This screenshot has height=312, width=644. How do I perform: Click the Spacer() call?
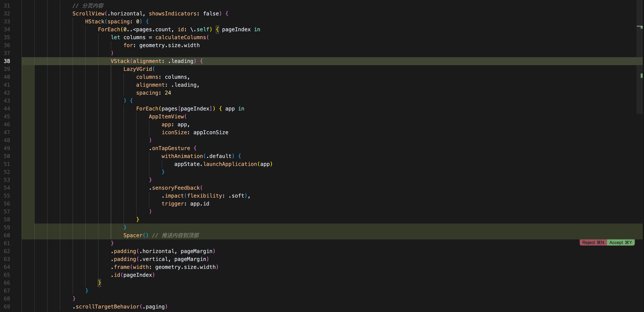pos(136,235)
